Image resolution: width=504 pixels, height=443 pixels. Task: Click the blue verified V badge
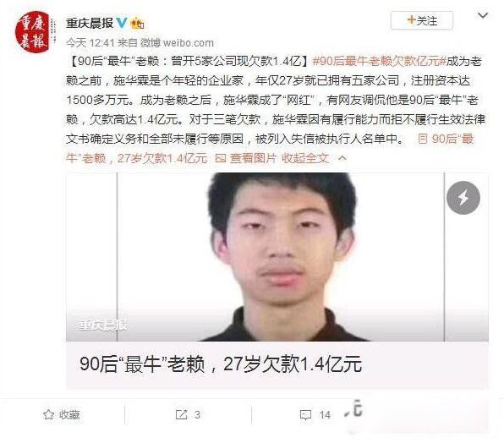pos(122,23)
